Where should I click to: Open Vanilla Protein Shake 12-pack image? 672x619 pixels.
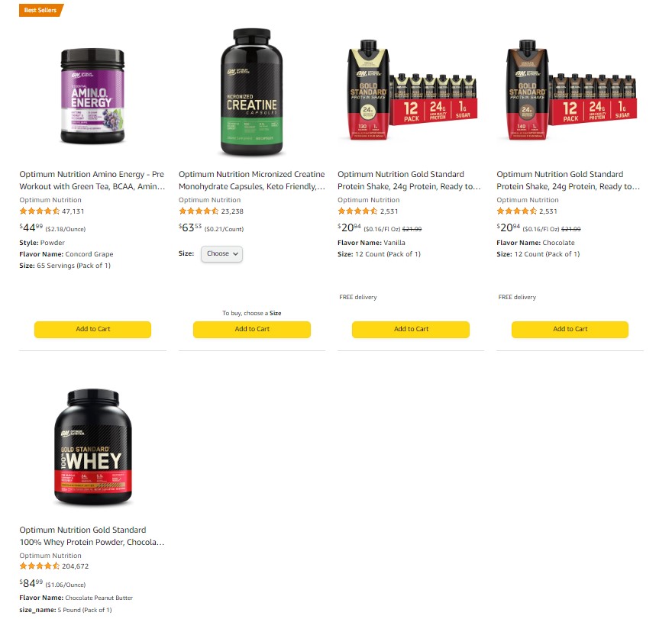[x=412, y=90]
